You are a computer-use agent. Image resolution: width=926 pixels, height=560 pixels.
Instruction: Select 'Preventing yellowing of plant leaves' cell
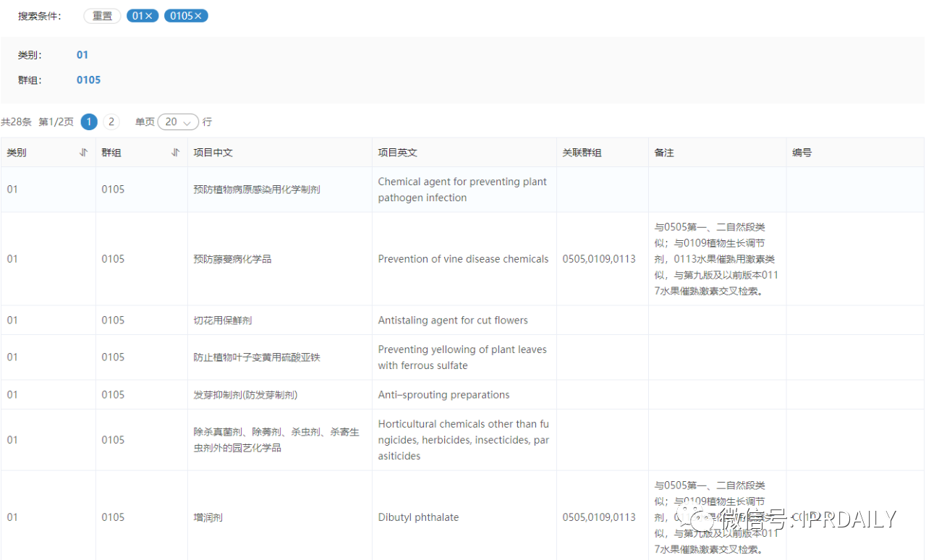click(x=464, y=357)
